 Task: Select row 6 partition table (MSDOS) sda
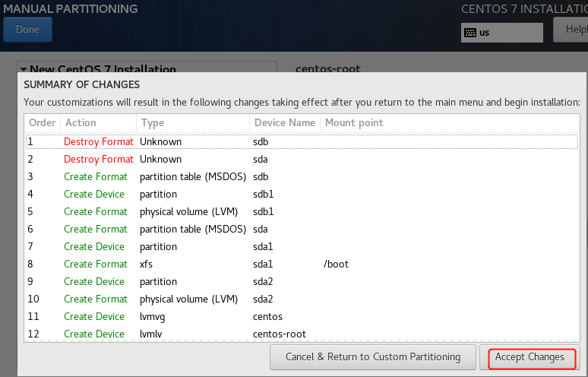[x=302, y=230]
